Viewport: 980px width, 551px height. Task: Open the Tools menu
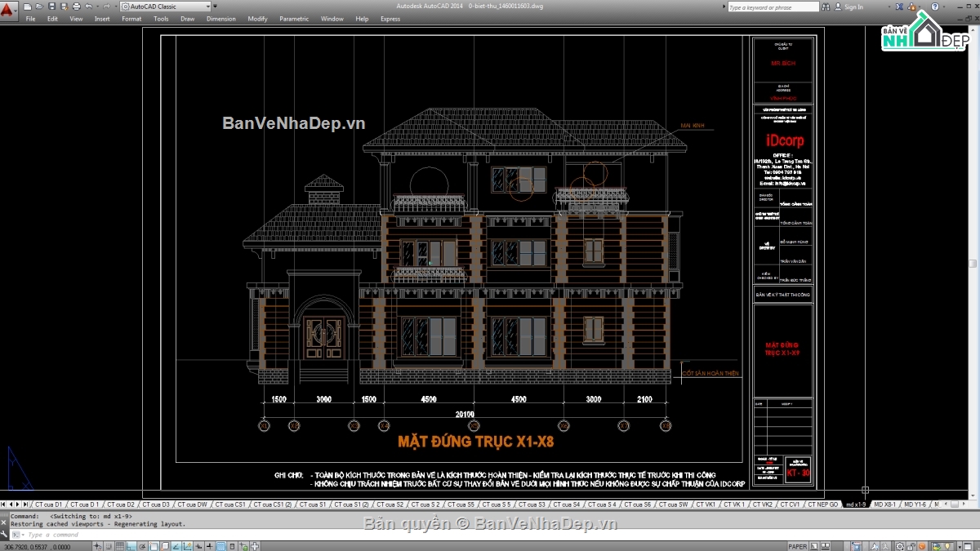coord(161,19)
